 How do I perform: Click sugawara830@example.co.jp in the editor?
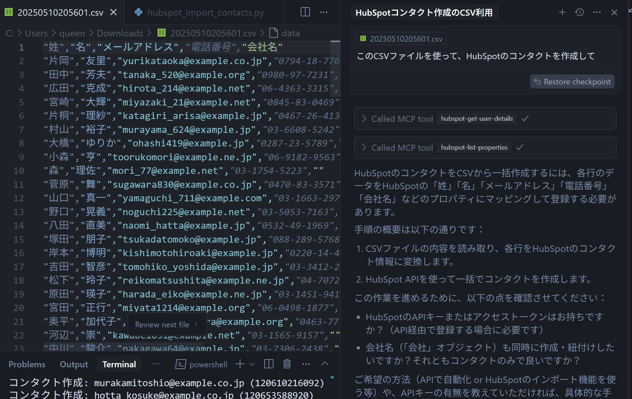click(x=182, y=185)
